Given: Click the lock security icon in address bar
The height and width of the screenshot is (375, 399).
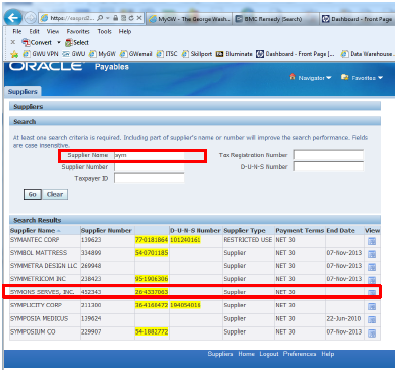Looking at the screenshot, I should coord(115,18).
